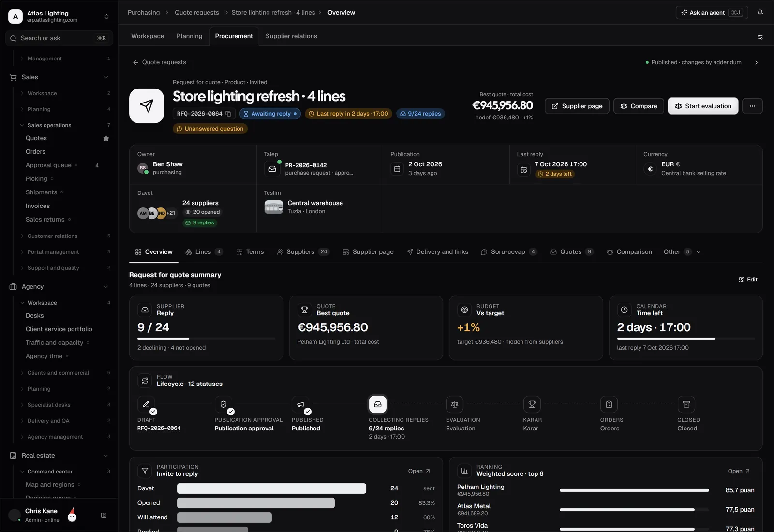The image size is (774, 532).
Task: Click the sidebar collapse icon near Chris Kane
Action: (x=104, y=516)
